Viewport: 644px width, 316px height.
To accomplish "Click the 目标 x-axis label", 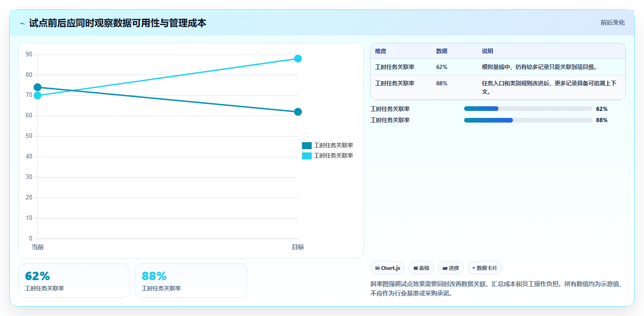I will pos(298,247).
